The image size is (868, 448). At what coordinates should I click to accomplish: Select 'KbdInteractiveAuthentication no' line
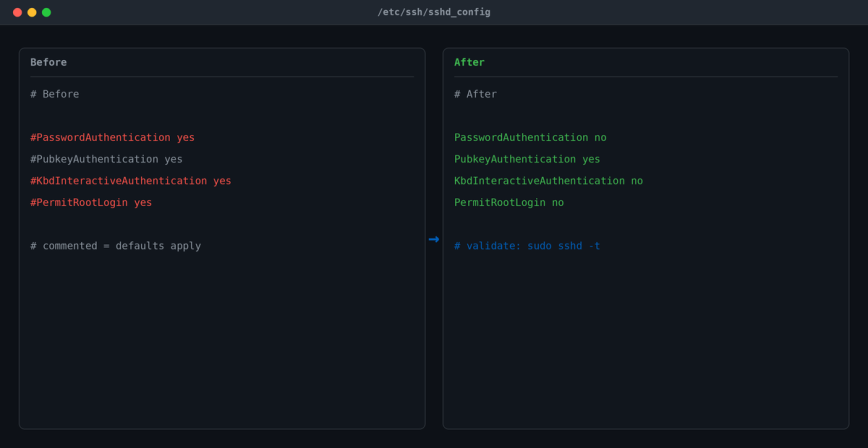pos(549,181)
